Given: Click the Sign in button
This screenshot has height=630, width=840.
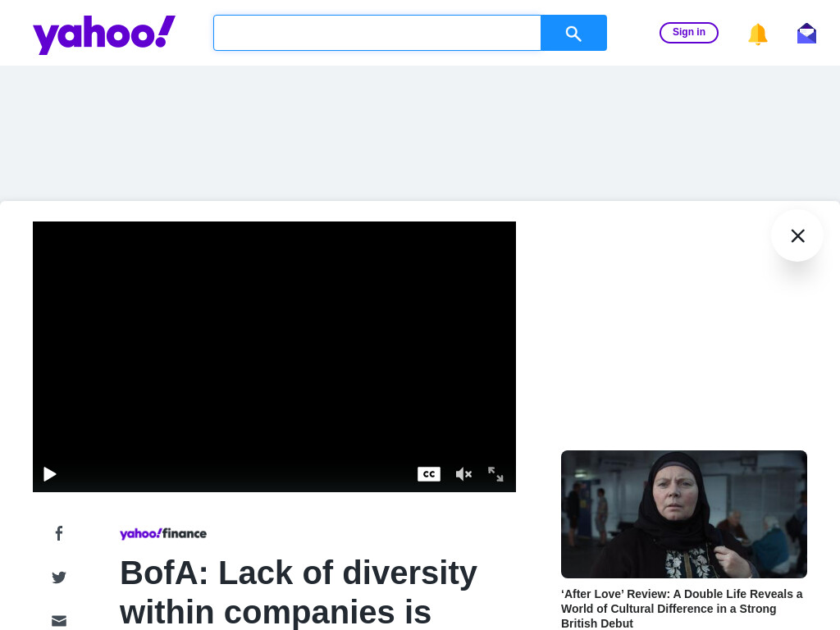Looking at the screenshot, I should pyautogui.click(x=689, y=32).
